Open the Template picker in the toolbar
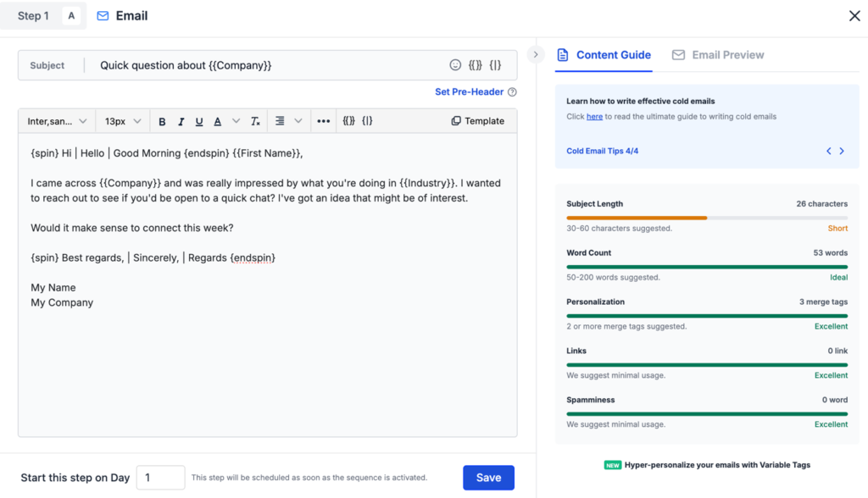868x498 pixels. 477,120
